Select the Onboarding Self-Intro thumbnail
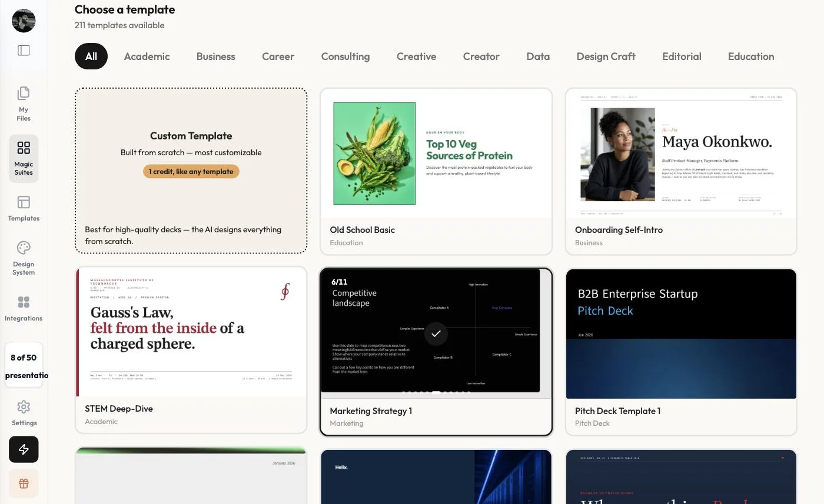 click(681, 153)
